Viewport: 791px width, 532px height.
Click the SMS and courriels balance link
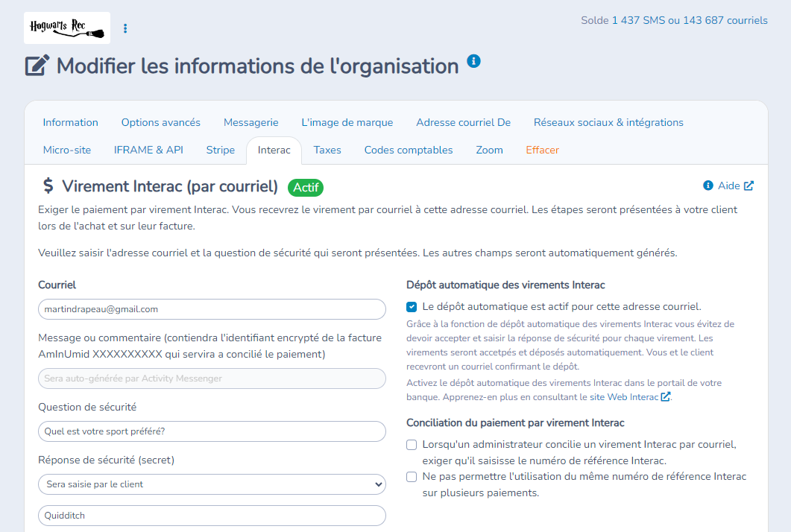[x=690, y=20]
